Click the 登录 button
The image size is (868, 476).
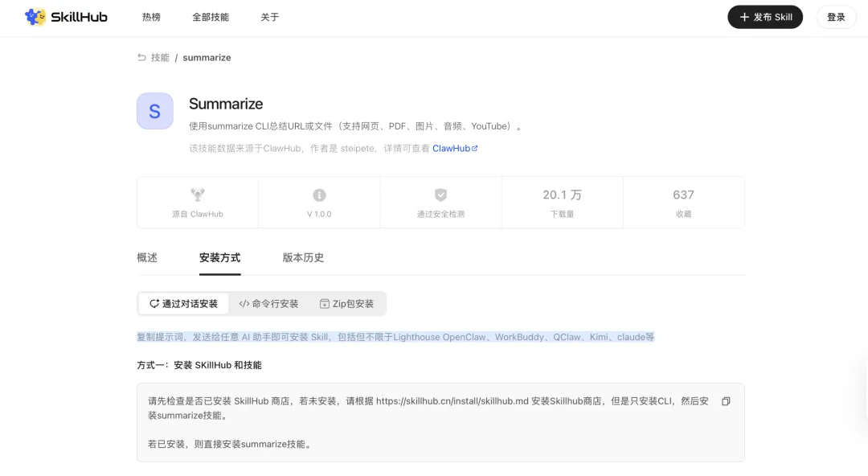836,17
